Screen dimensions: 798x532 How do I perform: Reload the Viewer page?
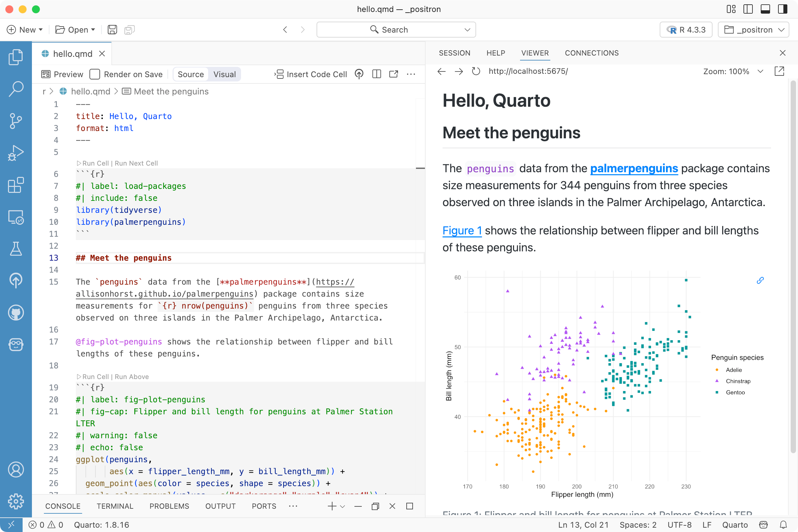pos(476,71)
